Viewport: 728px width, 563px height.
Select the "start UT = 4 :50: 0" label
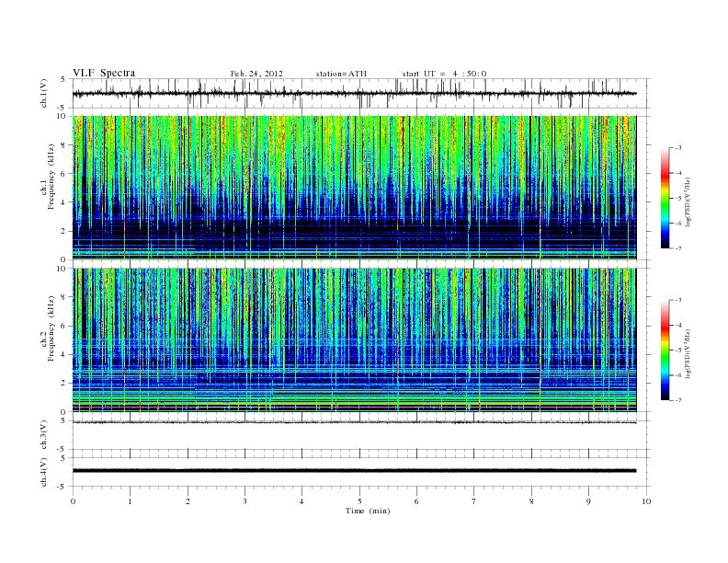[x=444, y=74]
